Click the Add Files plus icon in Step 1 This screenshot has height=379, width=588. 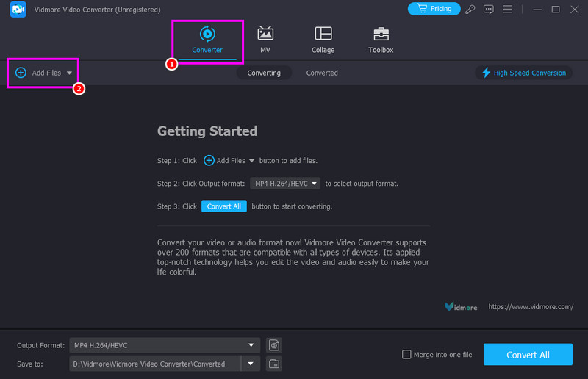click(x=209, y=160)
